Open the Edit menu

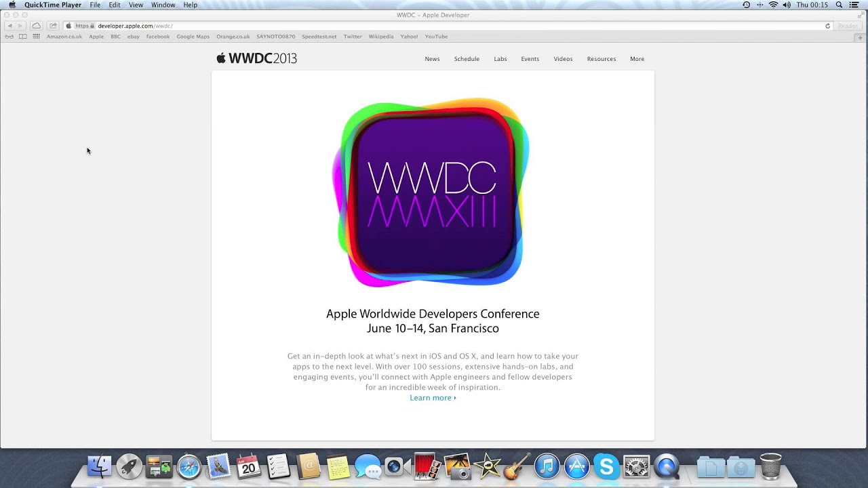click(115, 5)
